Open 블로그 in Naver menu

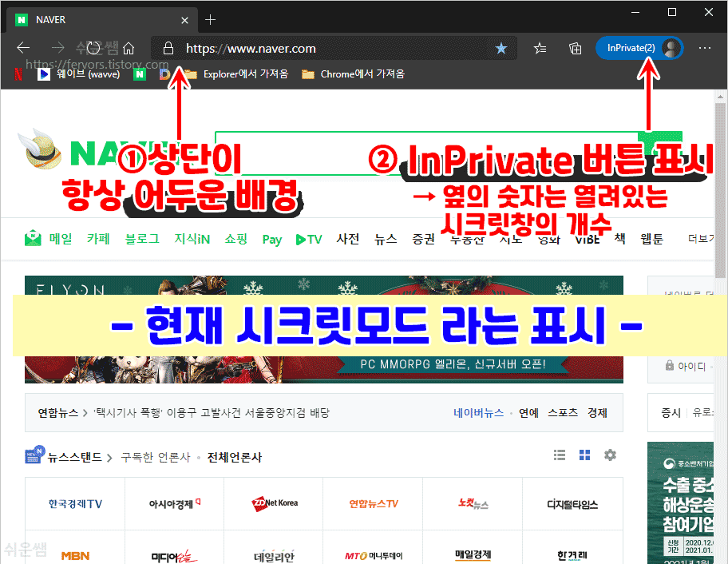pos(142,239)
